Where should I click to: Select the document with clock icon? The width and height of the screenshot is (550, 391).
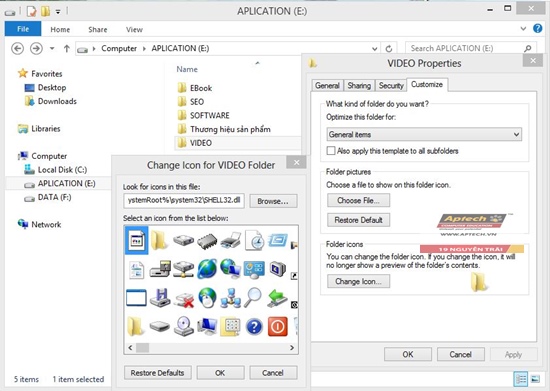tap(255, 240)
